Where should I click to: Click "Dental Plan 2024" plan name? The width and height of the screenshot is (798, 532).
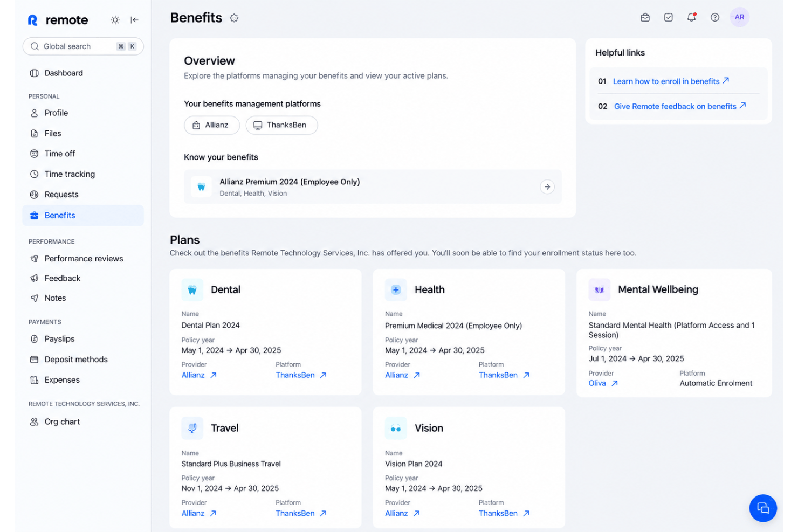(x=211, y=326)
